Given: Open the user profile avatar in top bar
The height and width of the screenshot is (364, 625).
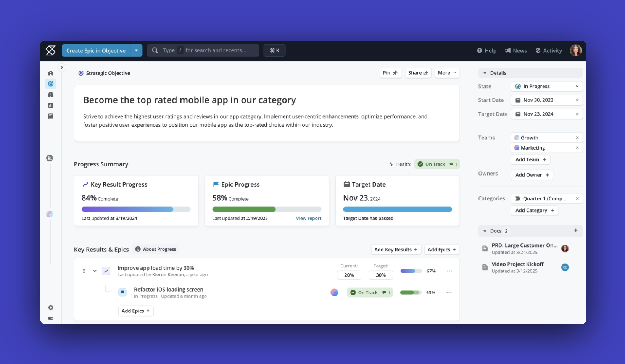Looking at the screenshot, I should point(575,50).
